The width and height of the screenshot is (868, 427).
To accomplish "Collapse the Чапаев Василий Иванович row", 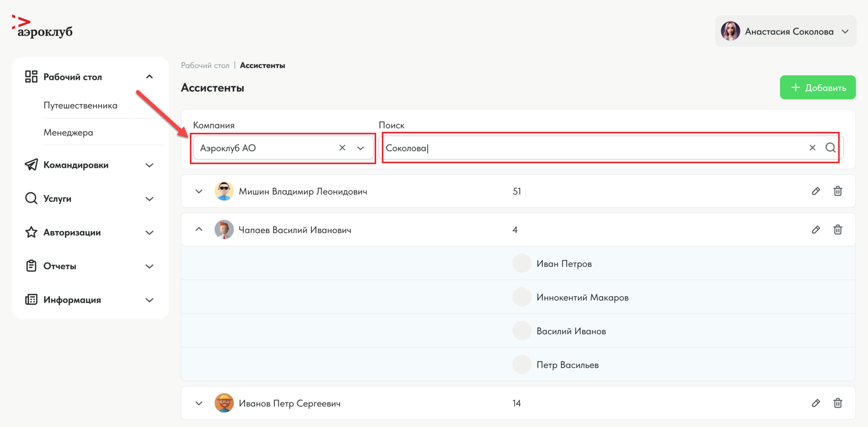I will pyautogui.click(x=199, y=229).
